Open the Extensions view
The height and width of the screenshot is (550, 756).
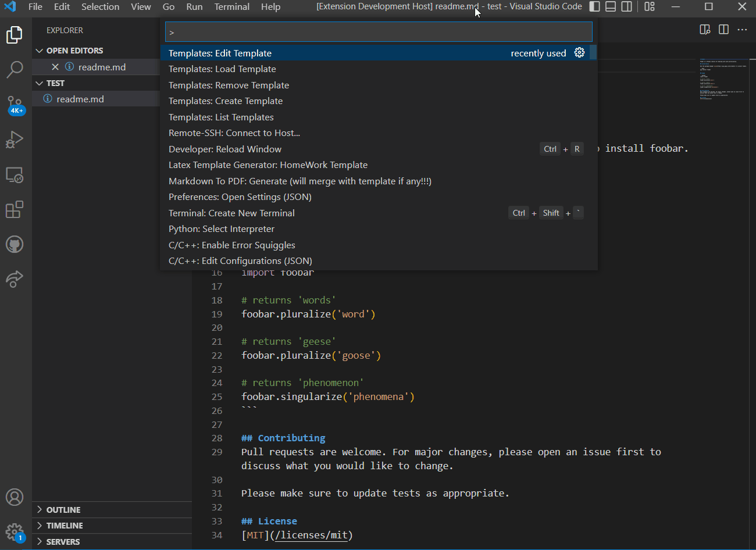15,209
